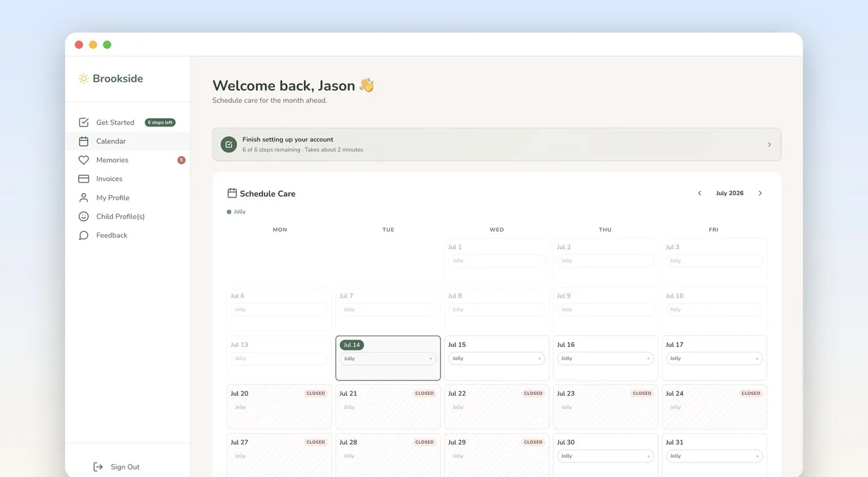868x477 pixels.
Task: Click the Child Profile(s) smiley icon
Action: [x=84, y=216]
